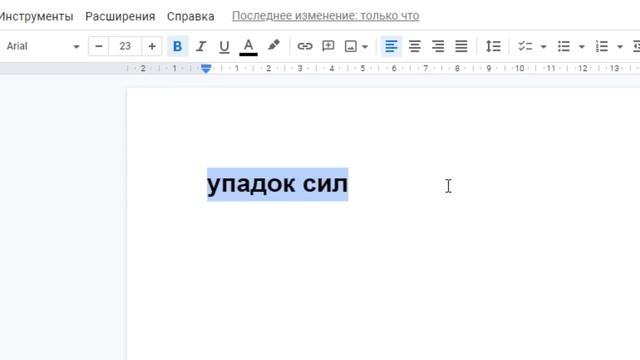
Task: Decrease font size with minus button
Action: (x=98, y=46)
